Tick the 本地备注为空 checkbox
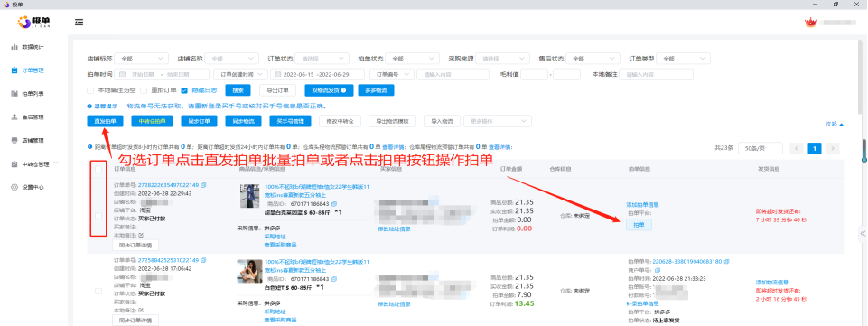Screen dimensions: 868x326 90,90
